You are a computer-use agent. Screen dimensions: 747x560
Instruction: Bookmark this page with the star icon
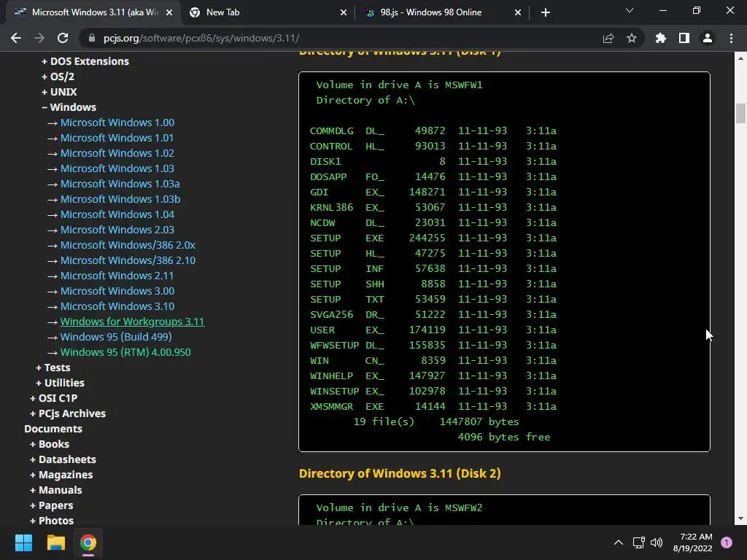(632, 38)
